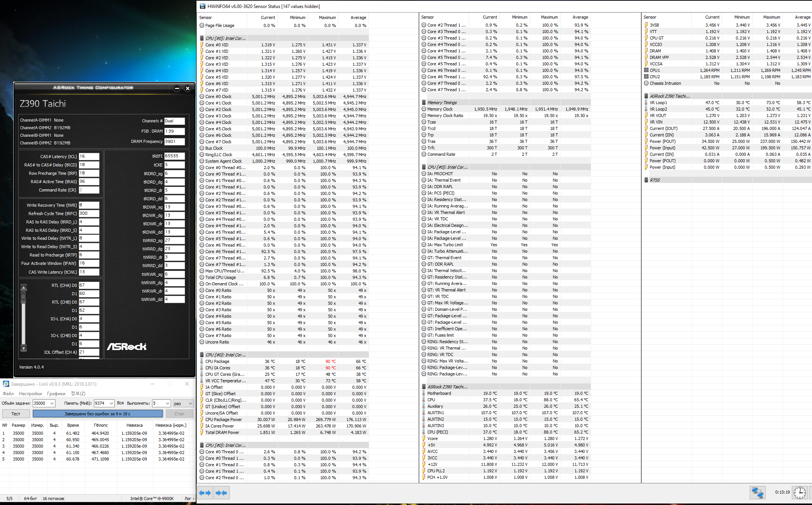Open the Файл menu in LinX
The height and width of the screenshot is (505, 812).
click(8, 394)
